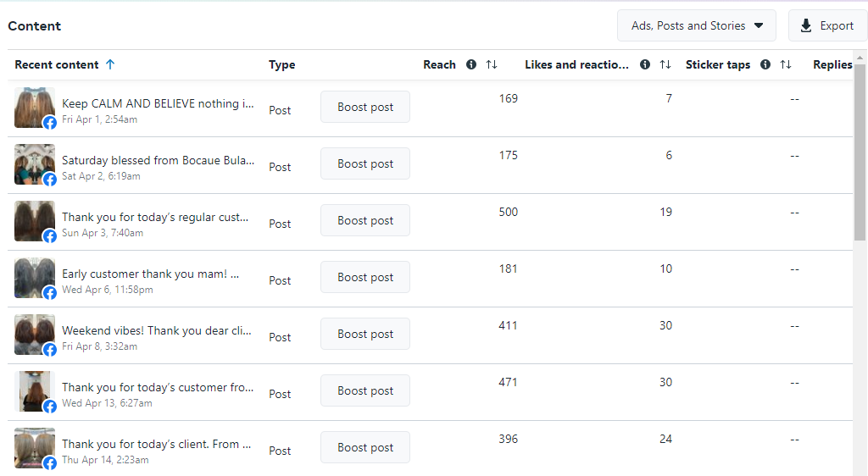
Task: Sort by Sticker taps arrows
Action: (786, 64)
